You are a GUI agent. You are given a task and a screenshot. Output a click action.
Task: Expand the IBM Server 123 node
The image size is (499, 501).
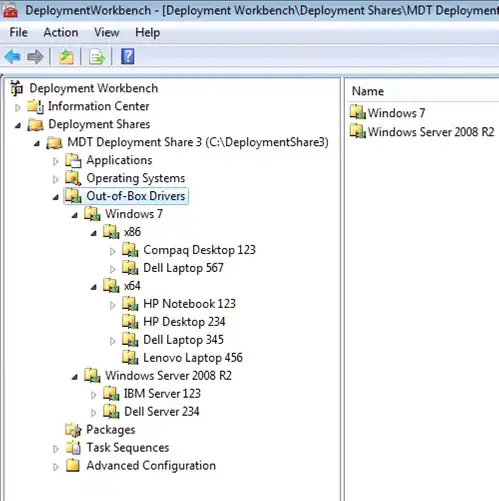point(94,395)
